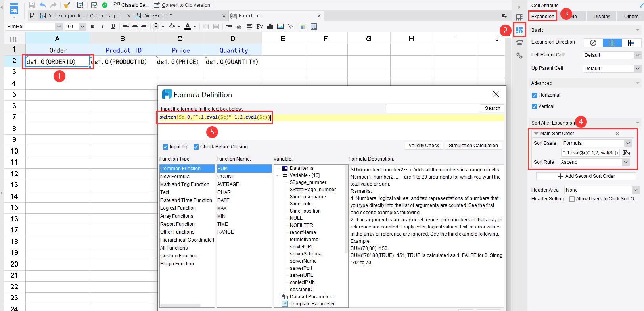Toggle bold formatting

pos(92,27)
